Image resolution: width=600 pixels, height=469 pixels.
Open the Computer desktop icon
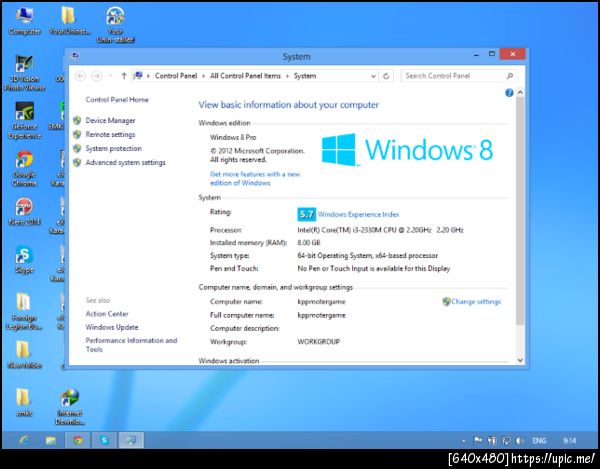point(24,21)
